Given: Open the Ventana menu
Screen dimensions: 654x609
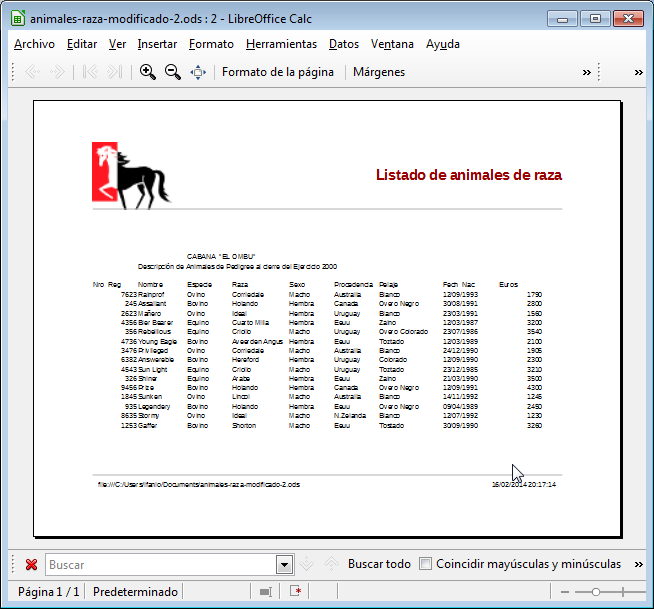Looking at the screenshot, I should pyautogui.click(x=392, y=44).
